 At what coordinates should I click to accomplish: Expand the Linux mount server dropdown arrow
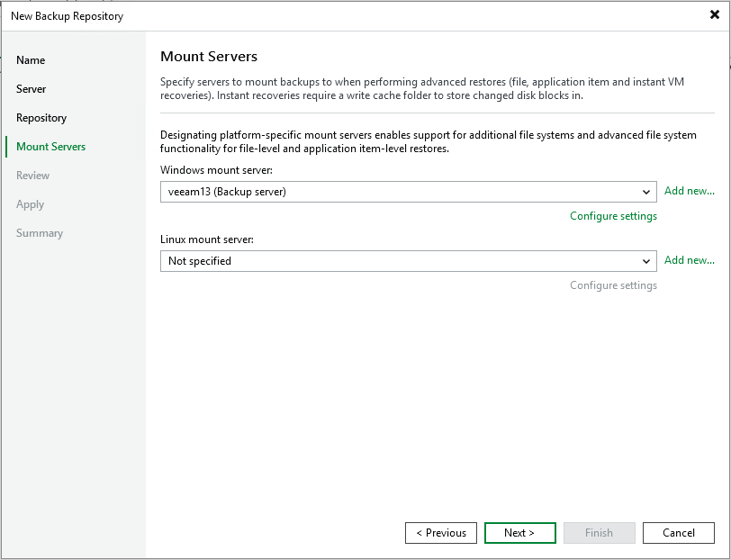[646, 261]
